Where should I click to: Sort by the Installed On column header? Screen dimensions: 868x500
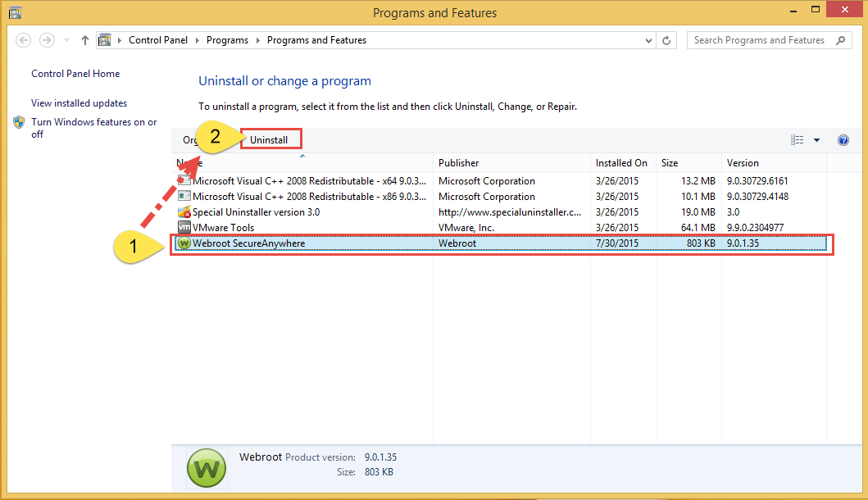pyautogui.click(x=621, y=163)
